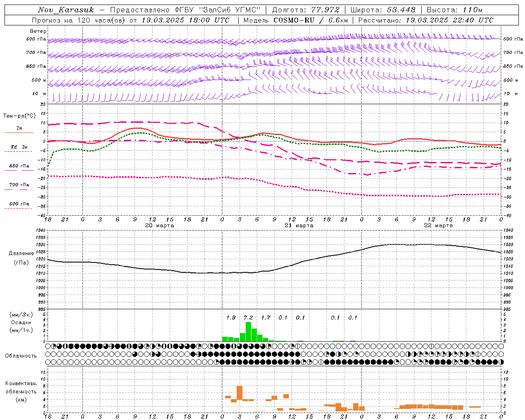The width and height of the screenshot is (525, 420).
Task: Click the 'Широта: 53.448' latitude value
Action: point(383,10)
